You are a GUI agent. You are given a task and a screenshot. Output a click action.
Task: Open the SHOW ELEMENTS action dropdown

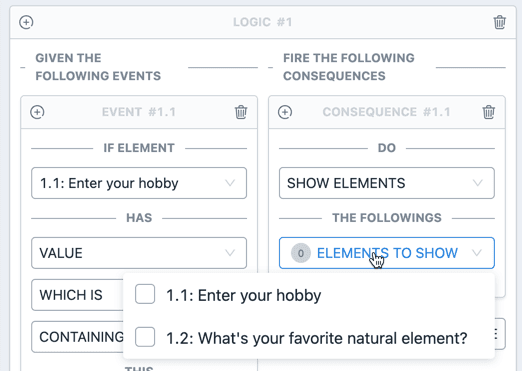tap(387, 183)
